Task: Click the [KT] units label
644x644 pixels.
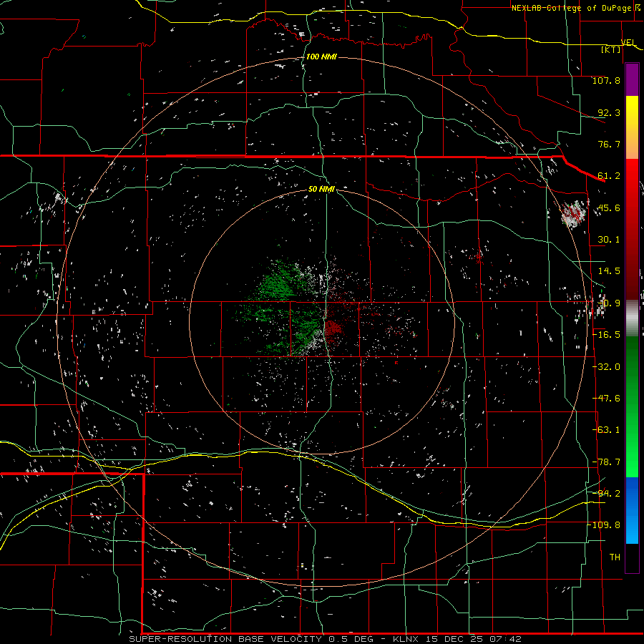Action: click(611, 49)
